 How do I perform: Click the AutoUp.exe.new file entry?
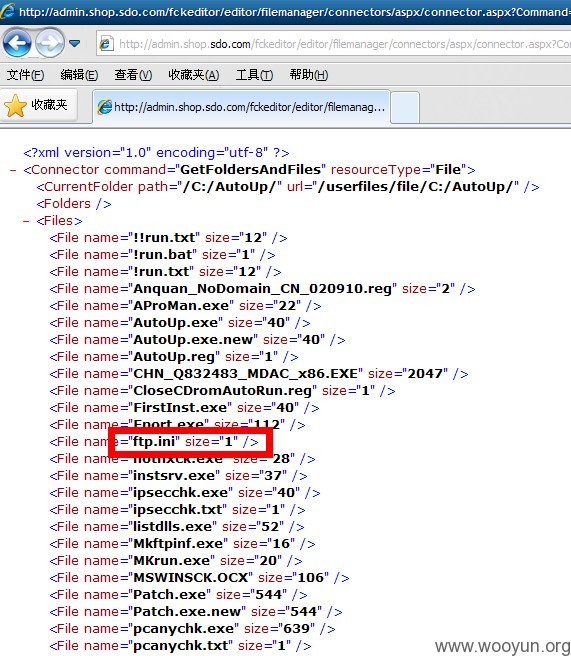197,340
